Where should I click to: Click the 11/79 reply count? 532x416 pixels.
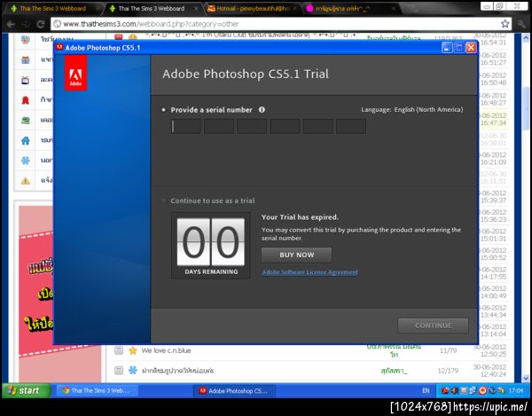coord(448,350)
